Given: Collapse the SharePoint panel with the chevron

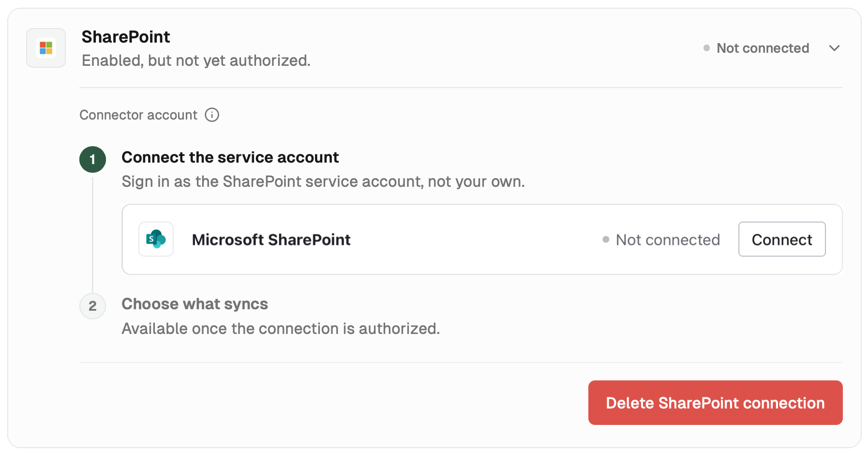Looking at the screenshot, I should (x=834, y=48).
